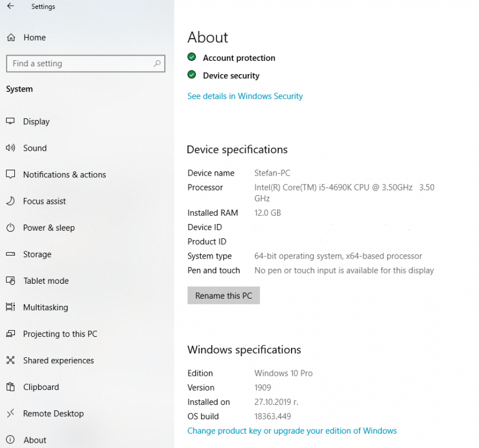The height and width of the screenshot is (448, 479).
Task: Click the Device security label
Action: (231, 75)
